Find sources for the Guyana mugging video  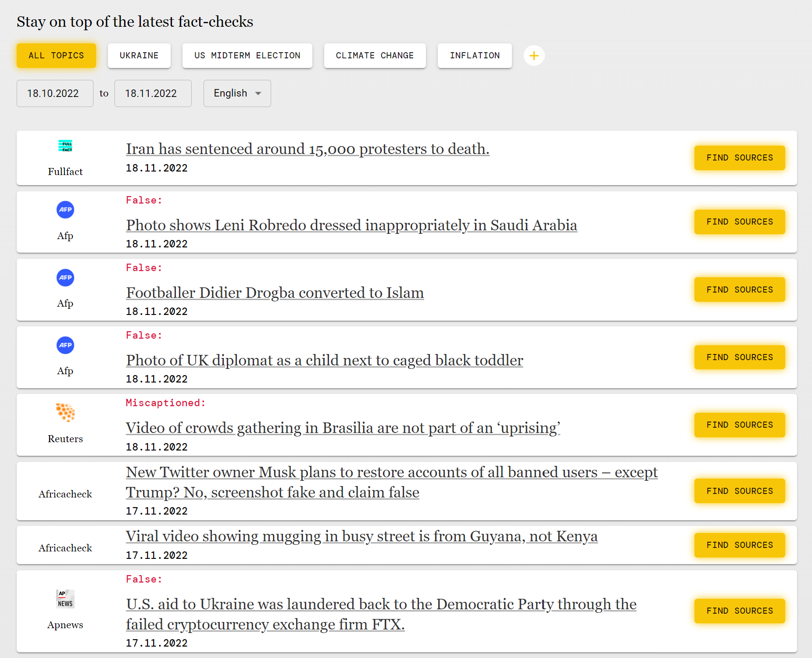[739, 545]
